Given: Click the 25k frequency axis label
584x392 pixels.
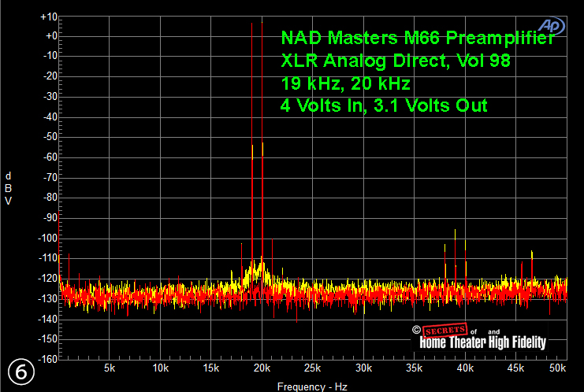Looking at the screenshot, I should click(312, 368).
